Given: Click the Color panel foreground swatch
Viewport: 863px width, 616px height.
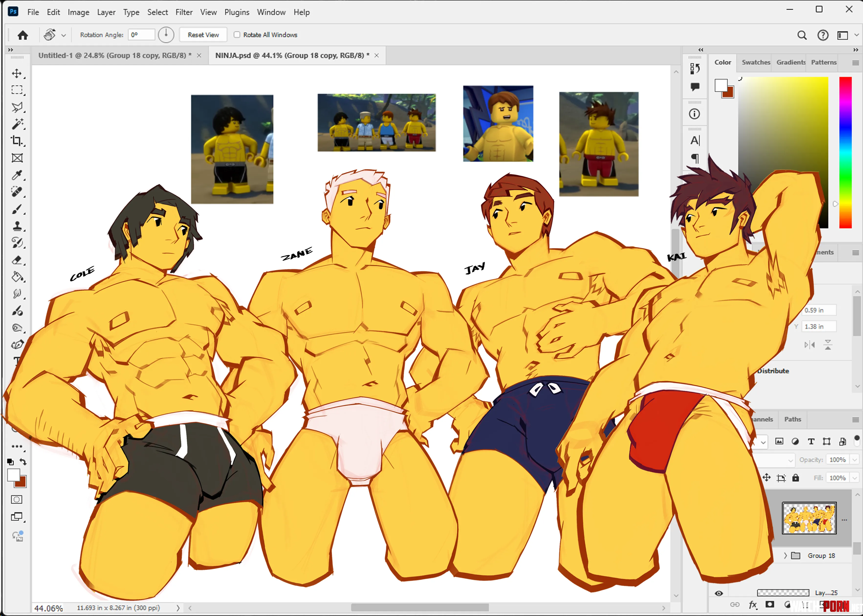Looking at the screenshot, I should coord(721,85).
